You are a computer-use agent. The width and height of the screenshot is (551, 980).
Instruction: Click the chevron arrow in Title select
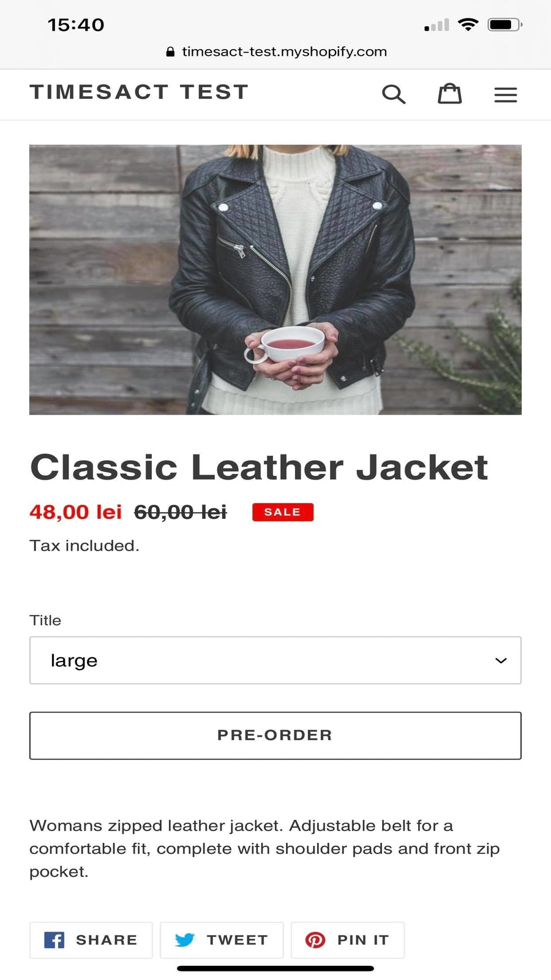point(501,660)
